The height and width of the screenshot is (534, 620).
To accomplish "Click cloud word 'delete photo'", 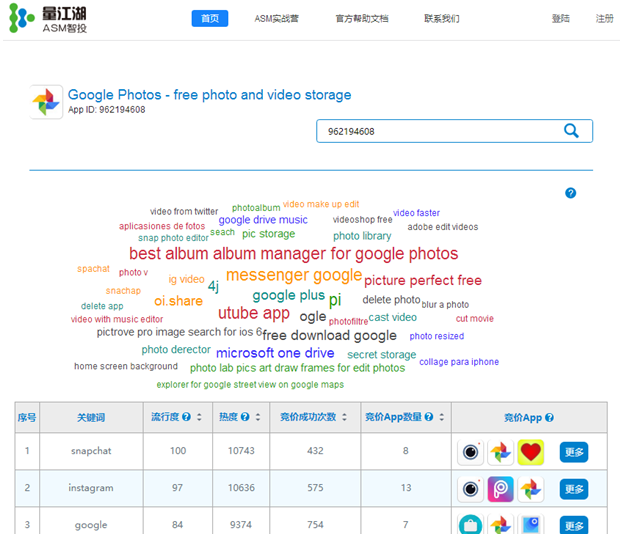I will pyautogui.click(x=391, y=300).
